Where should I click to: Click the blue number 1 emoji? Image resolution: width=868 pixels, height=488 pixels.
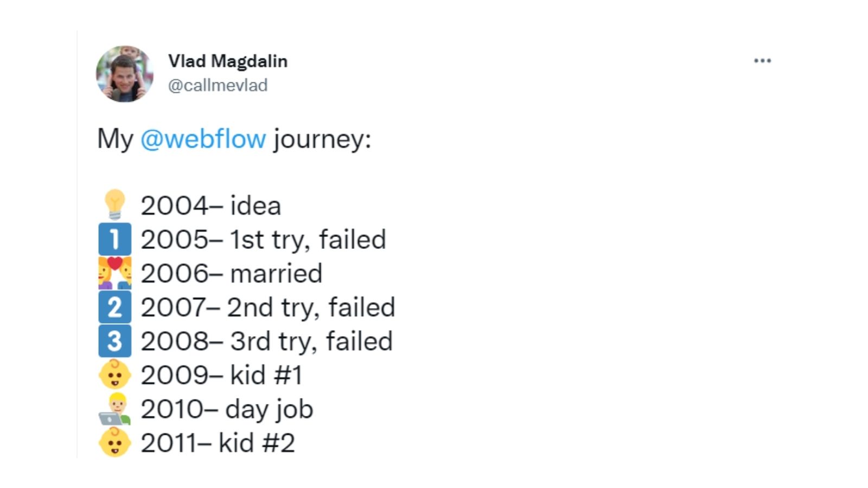pos(115,239)
